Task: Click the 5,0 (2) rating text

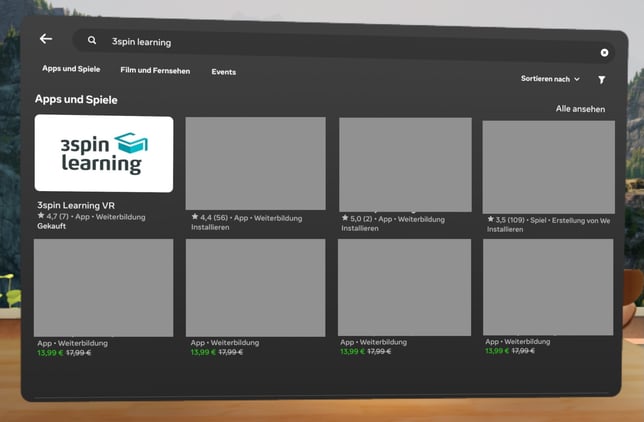Action: pyautogui.click(x=361, y=219)
